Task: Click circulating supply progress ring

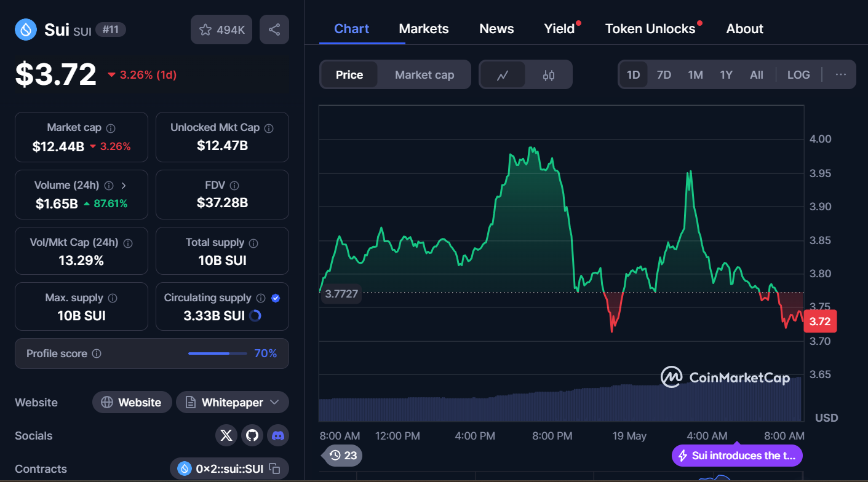Action: [255, 316]
